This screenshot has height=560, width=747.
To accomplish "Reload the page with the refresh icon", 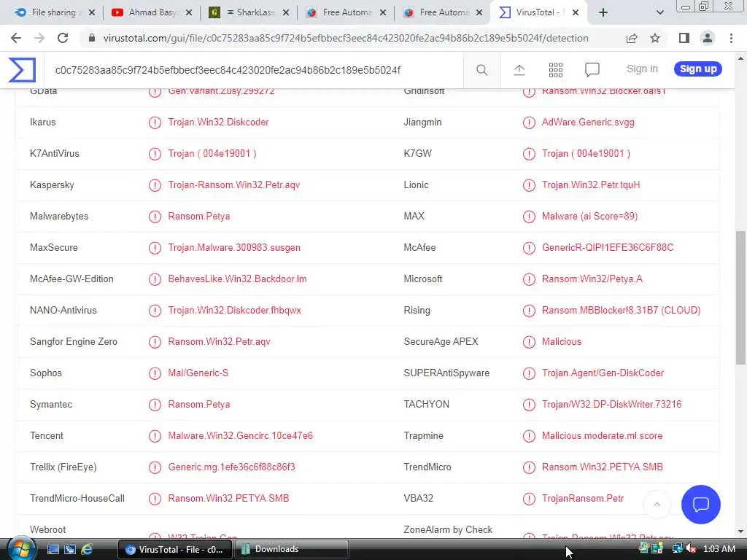I will click(x=63, y=38).
